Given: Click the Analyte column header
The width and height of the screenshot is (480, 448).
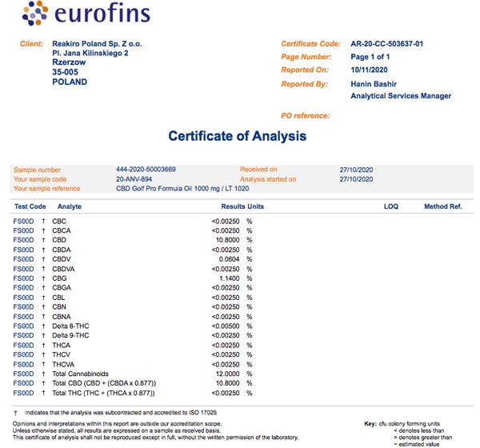Looking at the screenshot, I should coord(70,206).
